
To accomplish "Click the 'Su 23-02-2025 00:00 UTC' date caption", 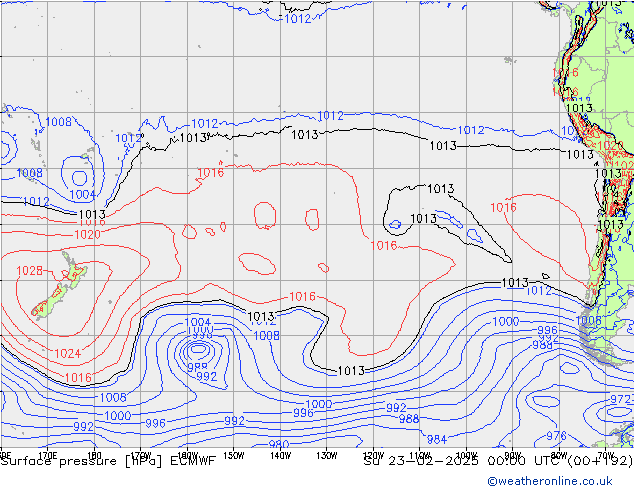I will [463, 461].
